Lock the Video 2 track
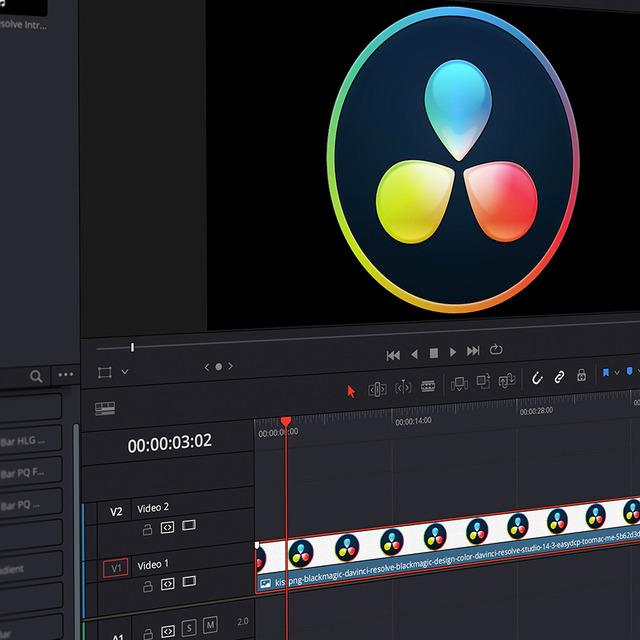640x640 pixels. click(x=147, y=529)
